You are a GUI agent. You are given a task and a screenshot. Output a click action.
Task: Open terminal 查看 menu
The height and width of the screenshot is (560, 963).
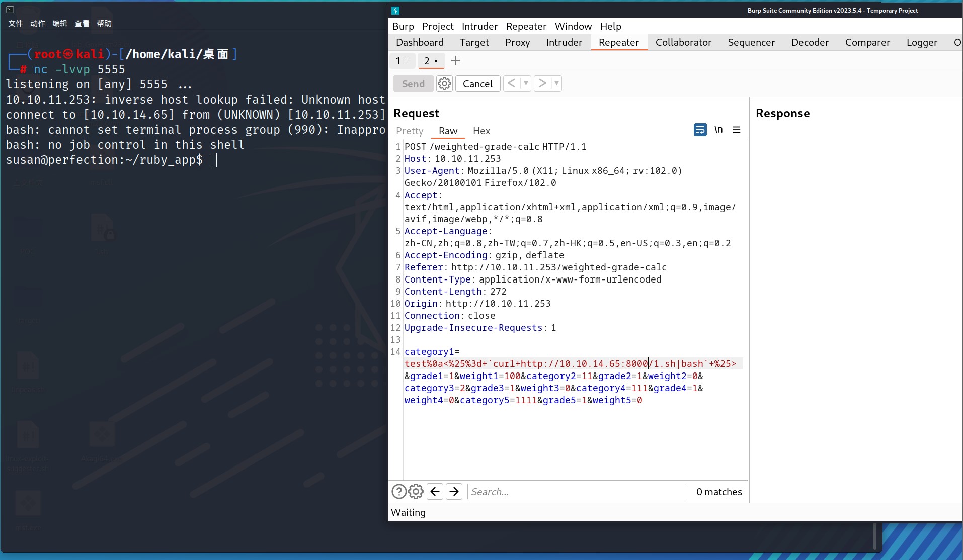[82, 23]
